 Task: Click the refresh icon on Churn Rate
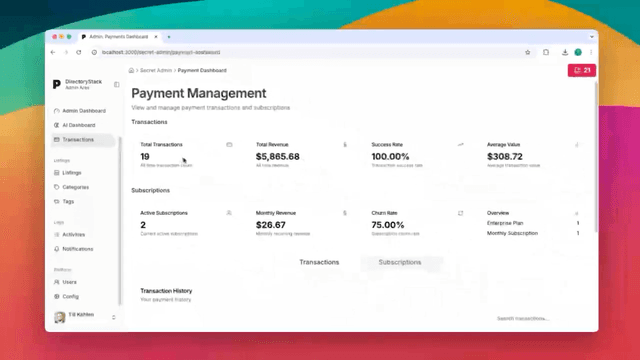pyautogui.click(x=460, y=213)
